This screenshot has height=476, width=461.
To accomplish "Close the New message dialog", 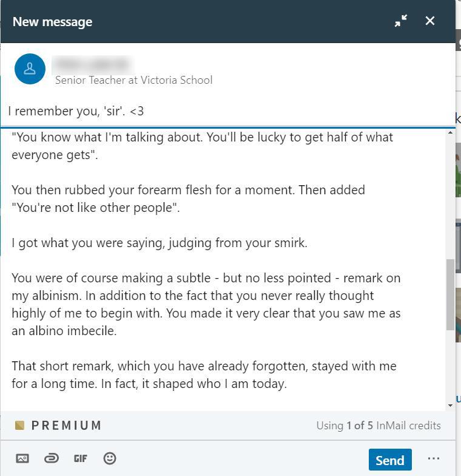I will [429, 21].
